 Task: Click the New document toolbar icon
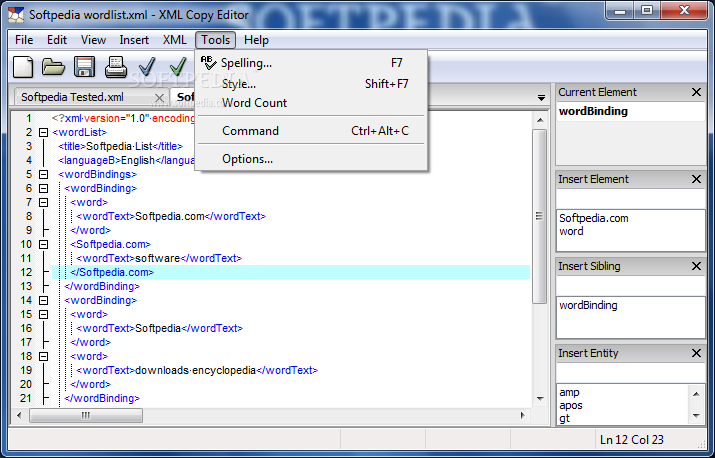click(23, 67)
